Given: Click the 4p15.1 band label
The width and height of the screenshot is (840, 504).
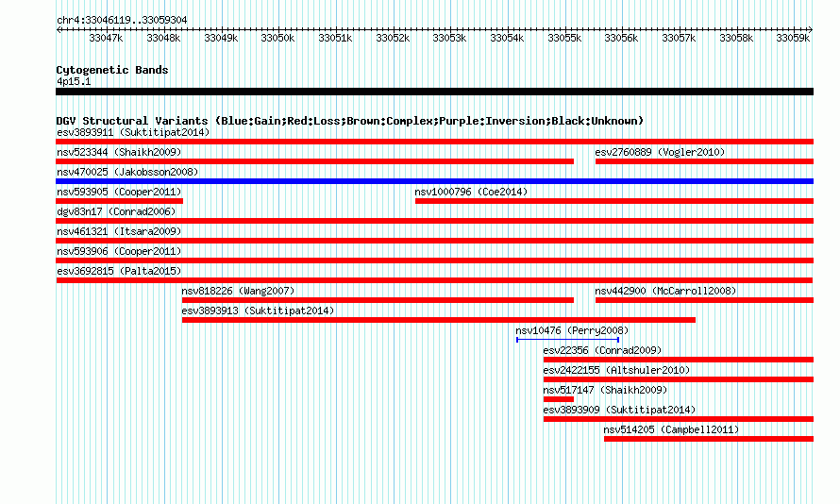Looking at the screenshot, I should point(74,81).
